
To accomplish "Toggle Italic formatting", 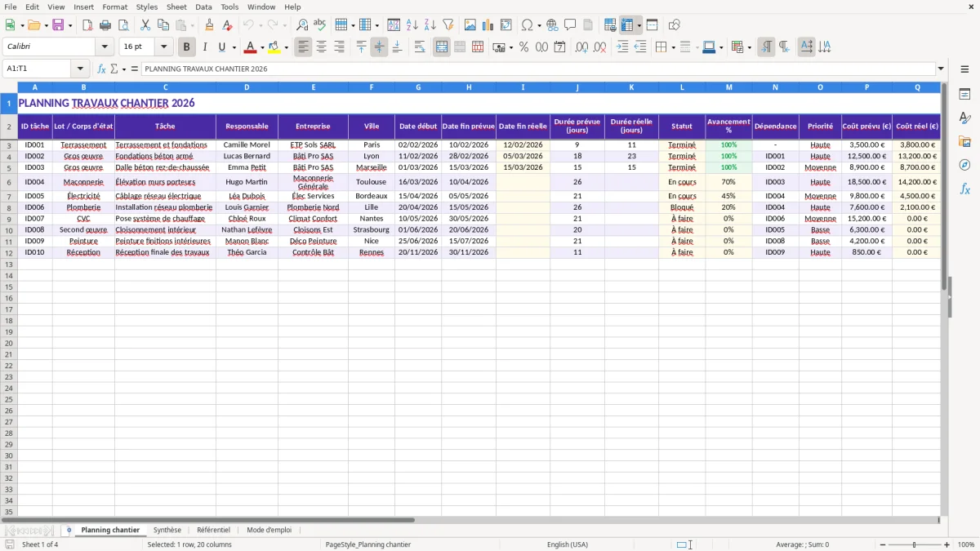I will point(204,47).
